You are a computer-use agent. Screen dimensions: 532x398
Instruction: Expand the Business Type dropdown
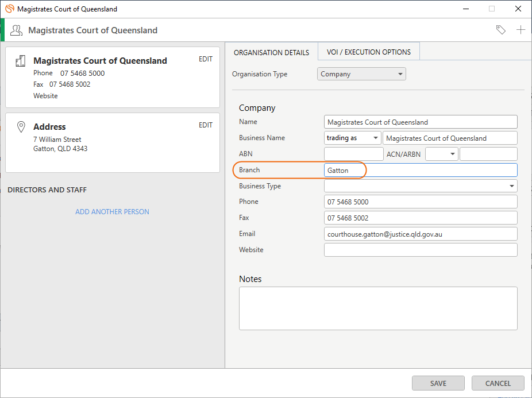(421, 186)
